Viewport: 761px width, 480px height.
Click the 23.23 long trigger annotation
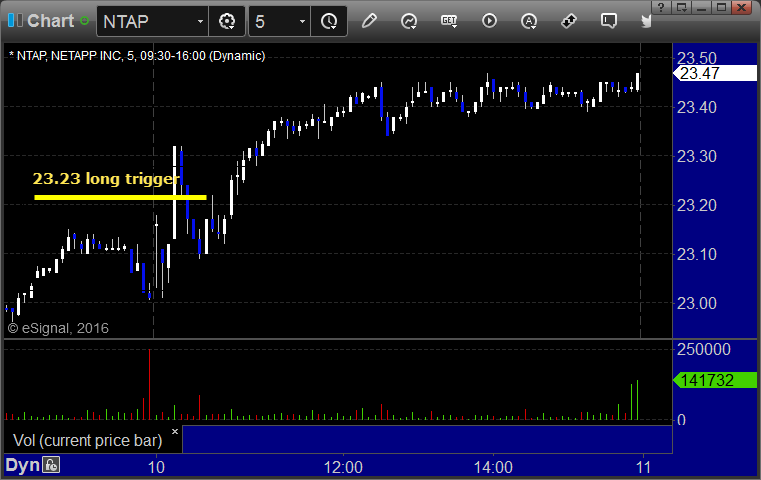click(x=106, y=179)
